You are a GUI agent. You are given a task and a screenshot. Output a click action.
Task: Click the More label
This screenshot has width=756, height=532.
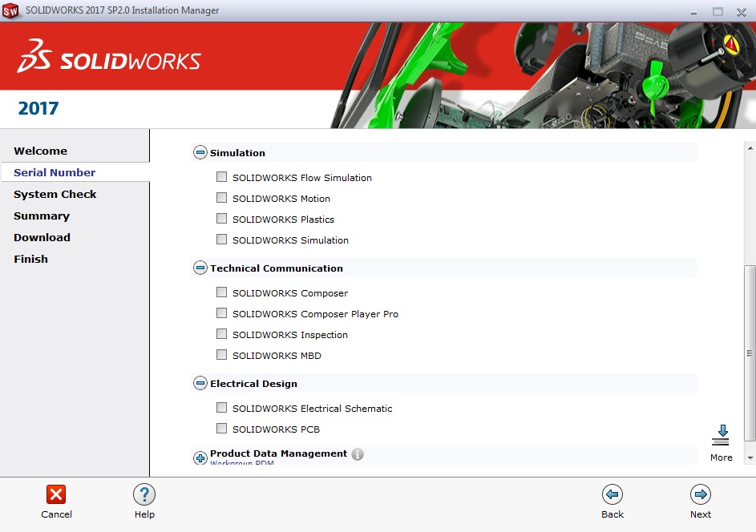click(x=722, y=457)
